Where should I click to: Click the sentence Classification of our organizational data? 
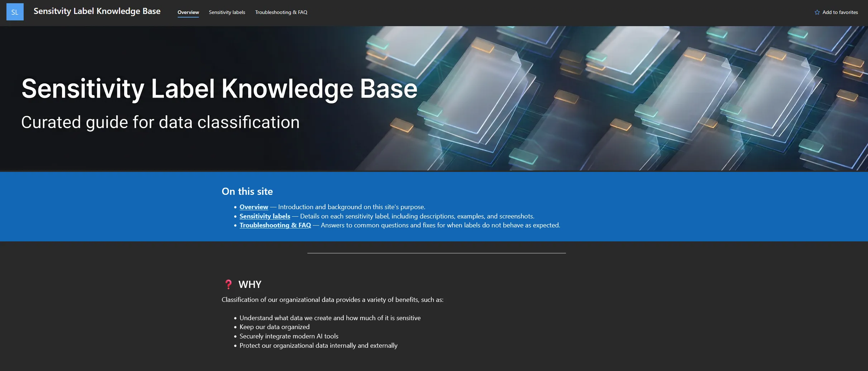click(332, 300)
